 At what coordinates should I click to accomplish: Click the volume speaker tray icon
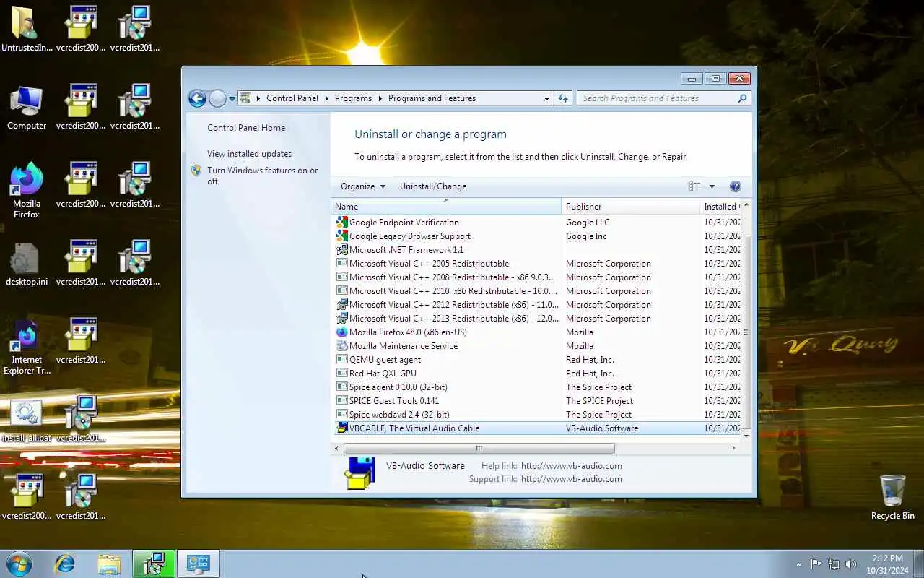coord(851,564)
